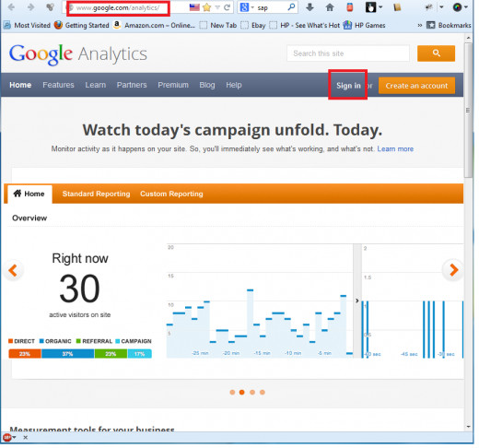This screenshot has width=479, height=448.
Task: Bookmark page with the star icon
Action: point(207,7)
